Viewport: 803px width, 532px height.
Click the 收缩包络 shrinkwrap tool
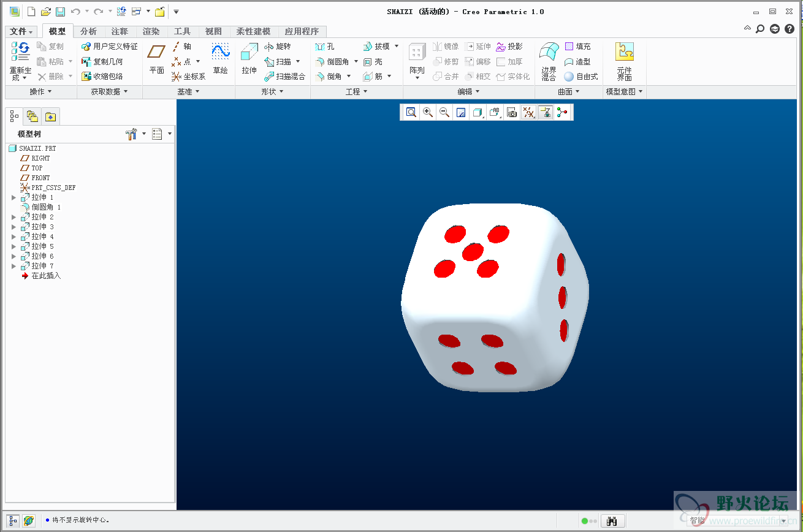tap(102, 77)
